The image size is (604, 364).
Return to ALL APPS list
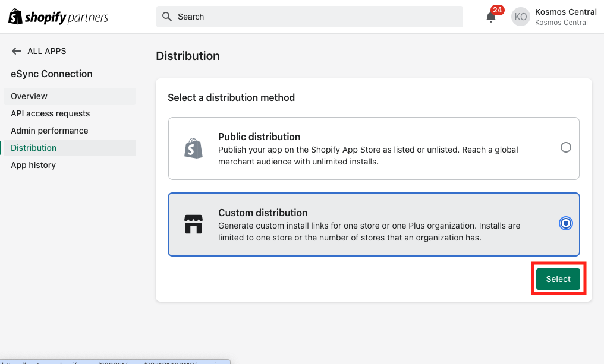(46, 51)
